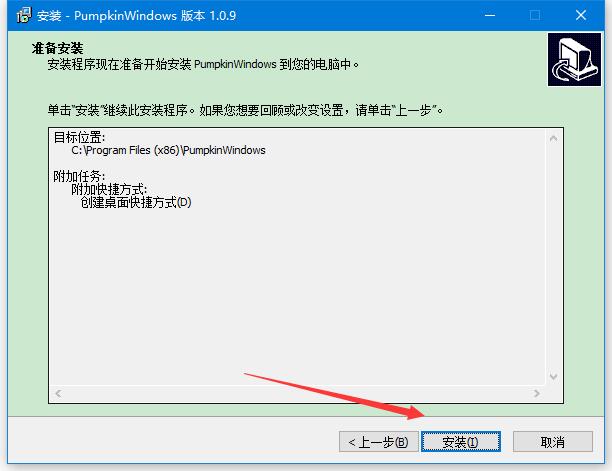Image resolution: width=612 pixels, height=471 pixels.
Task: Click the computer setup wizard image
Action: pos(574,59)
